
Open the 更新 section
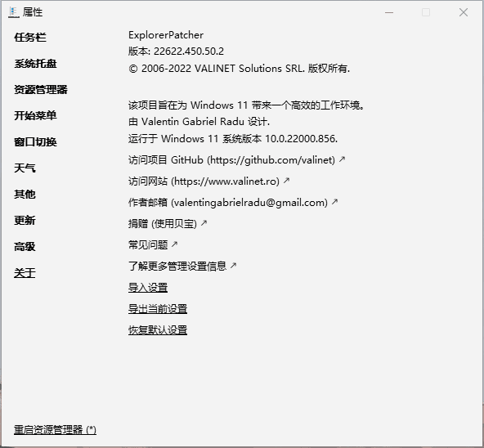(25, 220)
